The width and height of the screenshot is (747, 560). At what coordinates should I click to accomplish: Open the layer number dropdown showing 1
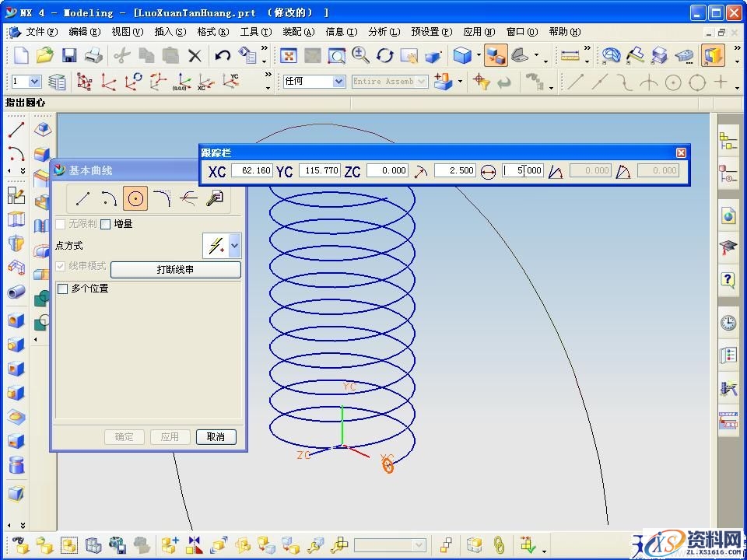pyautogui.click(x=36, y=82)
